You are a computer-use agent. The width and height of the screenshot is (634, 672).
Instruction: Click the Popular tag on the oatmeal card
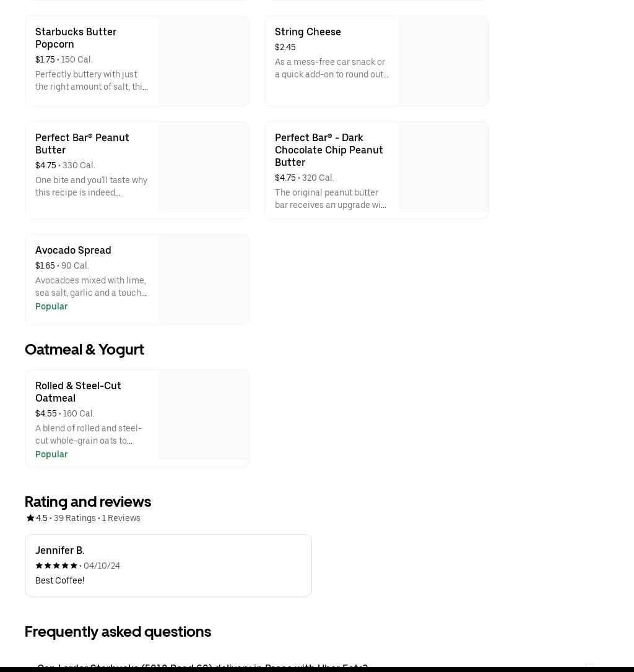pos(51,454)
